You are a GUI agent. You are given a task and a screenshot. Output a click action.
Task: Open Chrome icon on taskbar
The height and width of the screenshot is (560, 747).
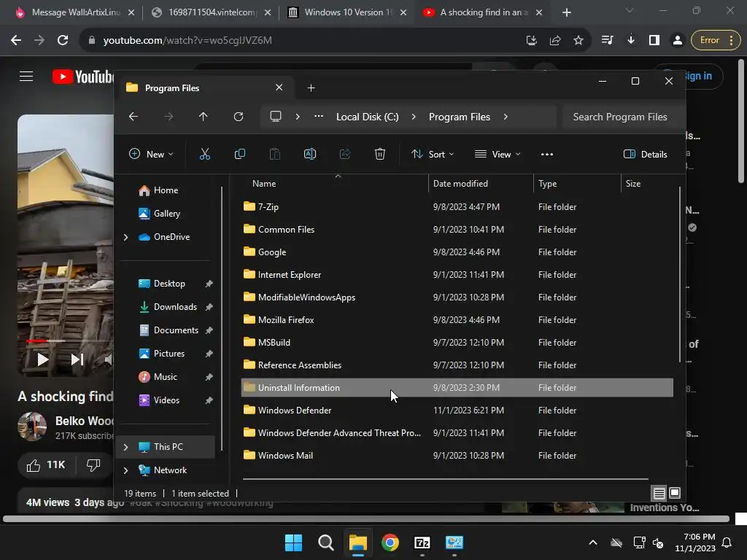click(390, 542)
